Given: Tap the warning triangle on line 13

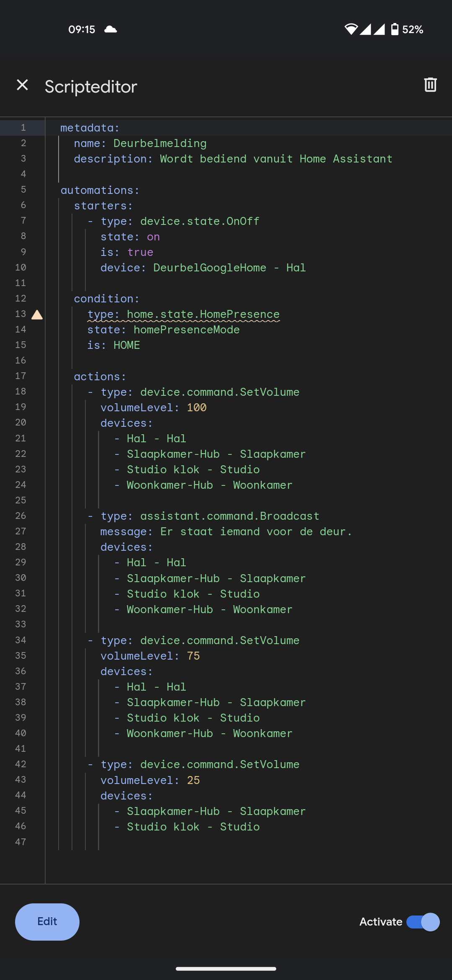Looking at the screenshot, I should pyautogui.click(x=37, y=315).
